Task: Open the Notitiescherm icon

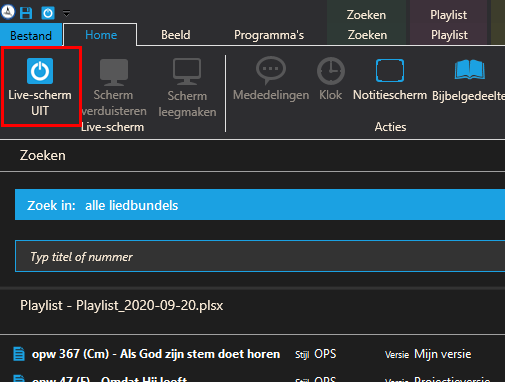Action: coord(390,70)
